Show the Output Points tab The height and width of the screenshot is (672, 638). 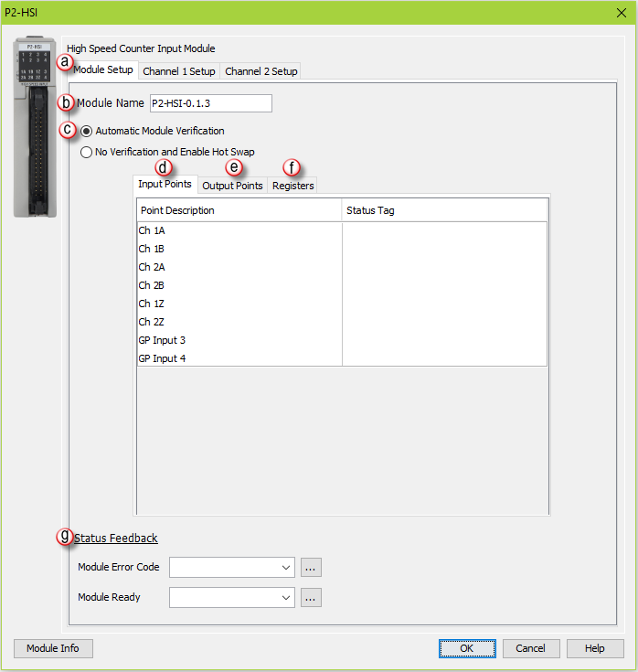[x=232, y=186]
